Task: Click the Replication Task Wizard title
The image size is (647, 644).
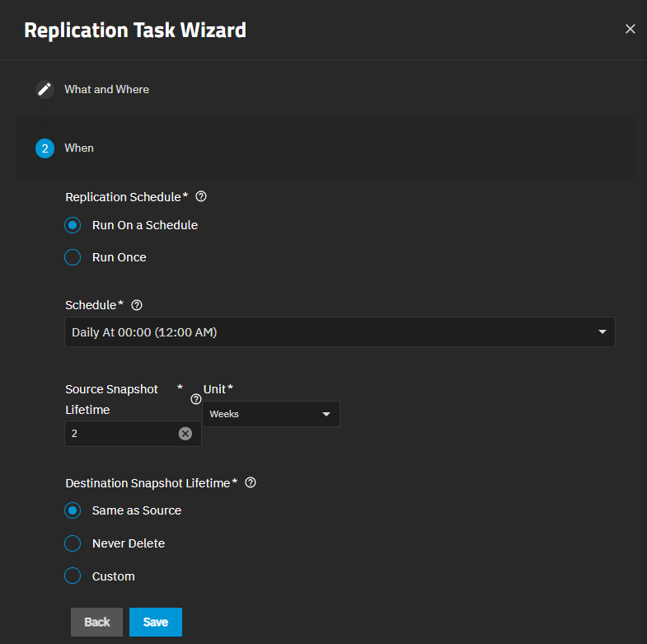Action: pyautogui.click(x=135, y=31)
